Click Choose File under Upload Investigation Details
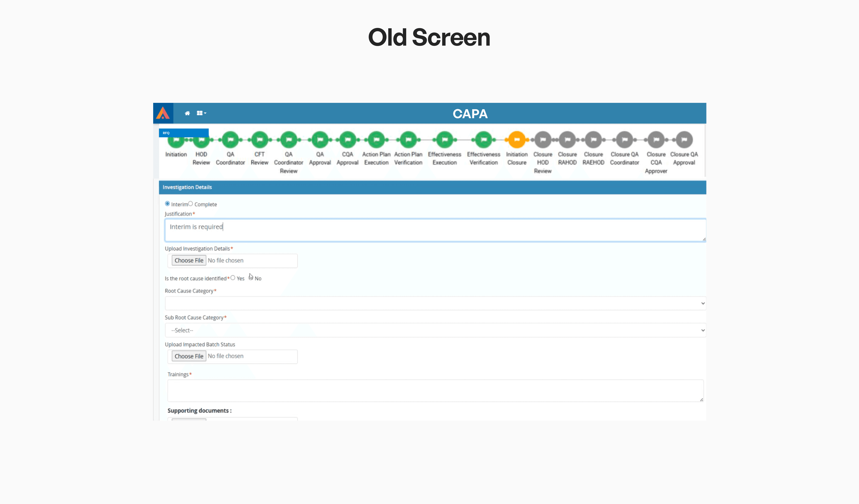The height and width of the screenshot is (504, 859). 189,260
